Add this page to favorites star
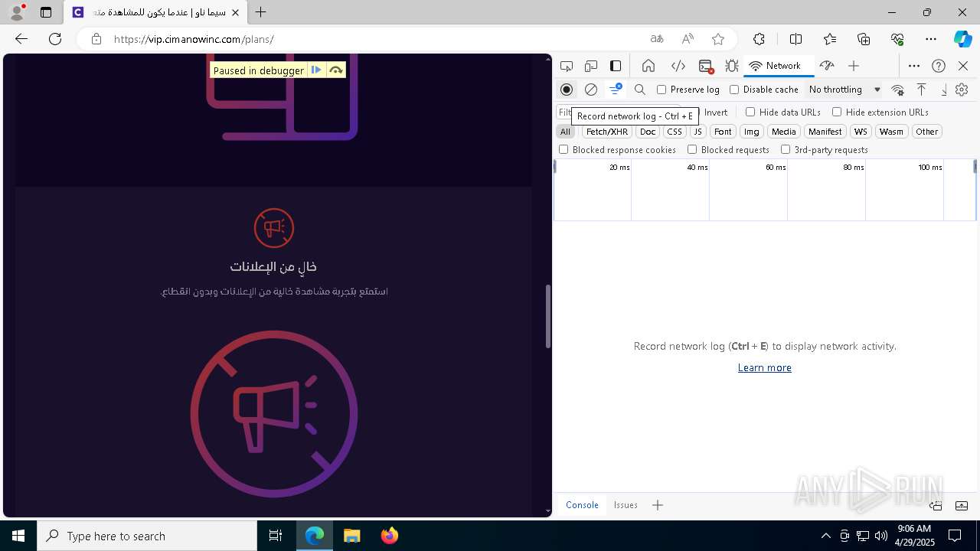 (x=718, y=39)
